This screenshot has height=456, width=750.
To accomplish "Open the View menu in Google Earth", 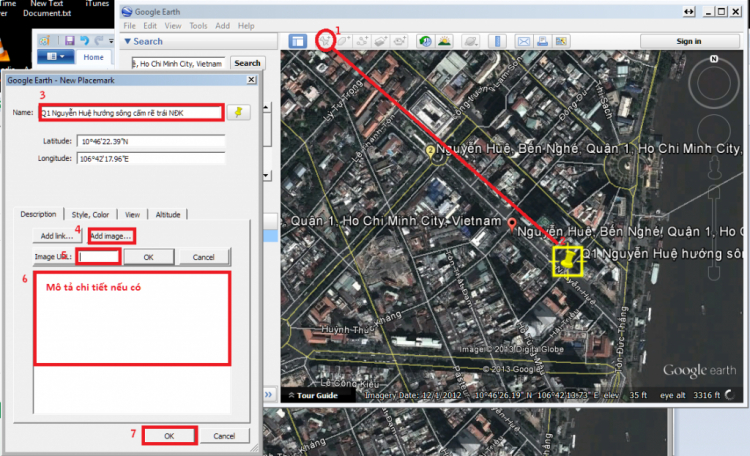I will (x=173, y=26).
